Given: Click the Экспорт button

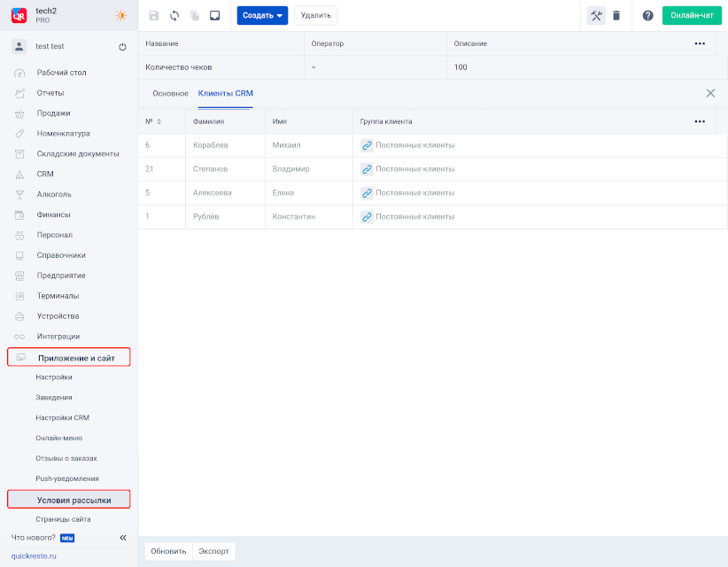Looking at the screenshot, I should point(213,551).
